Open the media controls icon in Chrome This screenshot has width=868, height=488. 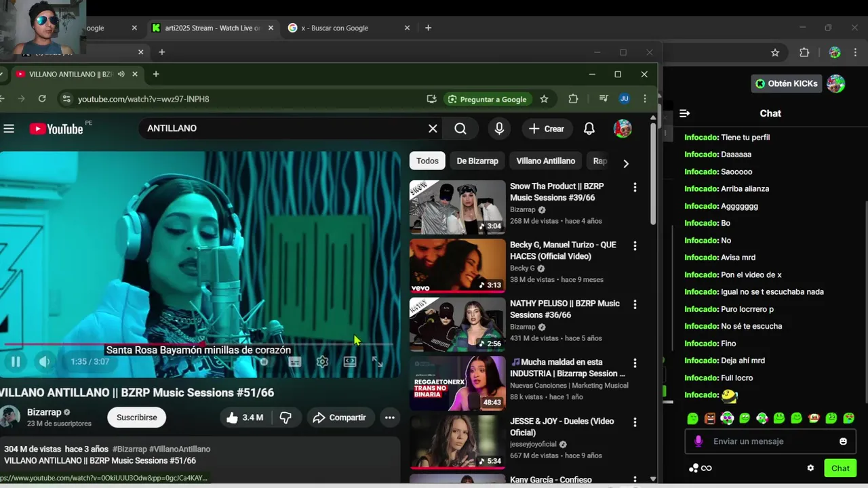(x=604, y=99)
